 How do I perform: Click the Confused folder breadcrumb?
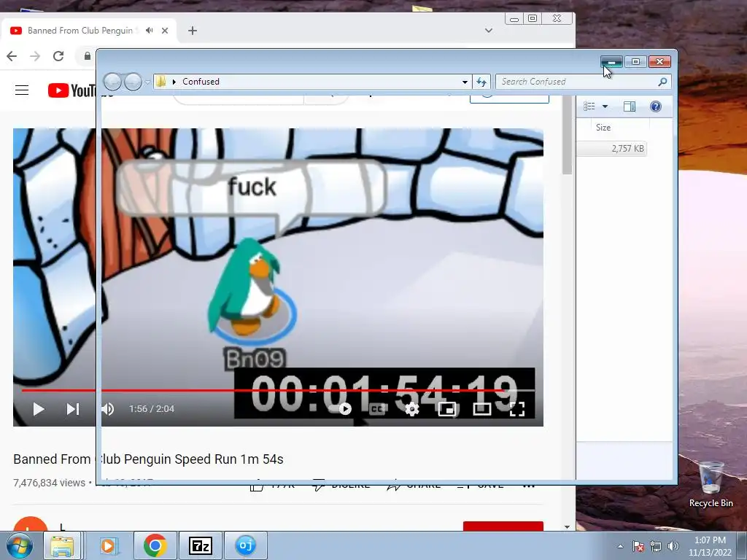click(x=201, y=82)
